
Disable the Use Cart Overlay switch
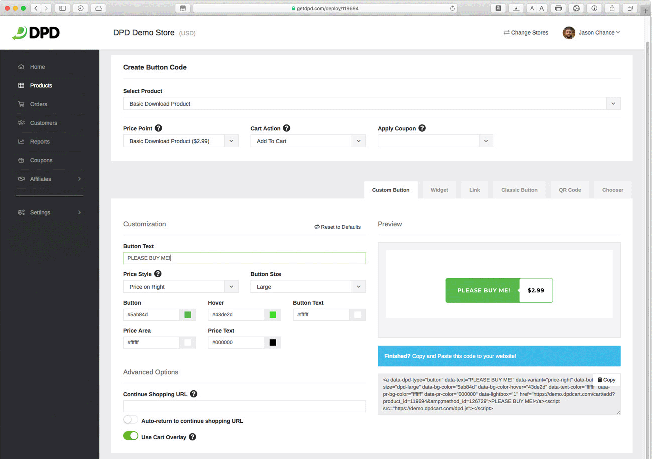tap(130, 436)
